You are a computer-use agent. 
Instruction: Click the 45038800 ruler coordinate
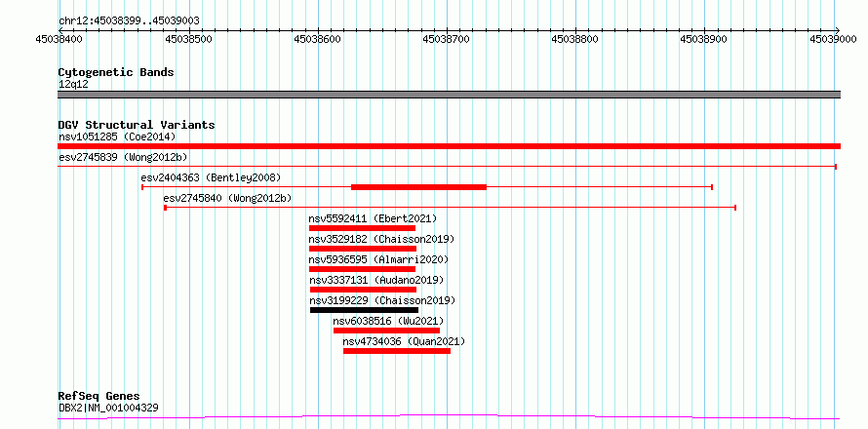pos(575,40)
